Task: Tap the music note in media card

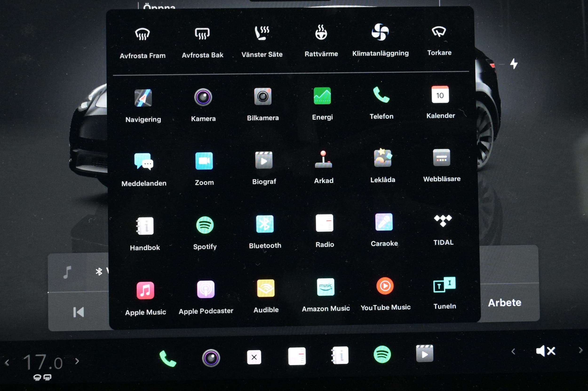Action: tap(67, 272)
